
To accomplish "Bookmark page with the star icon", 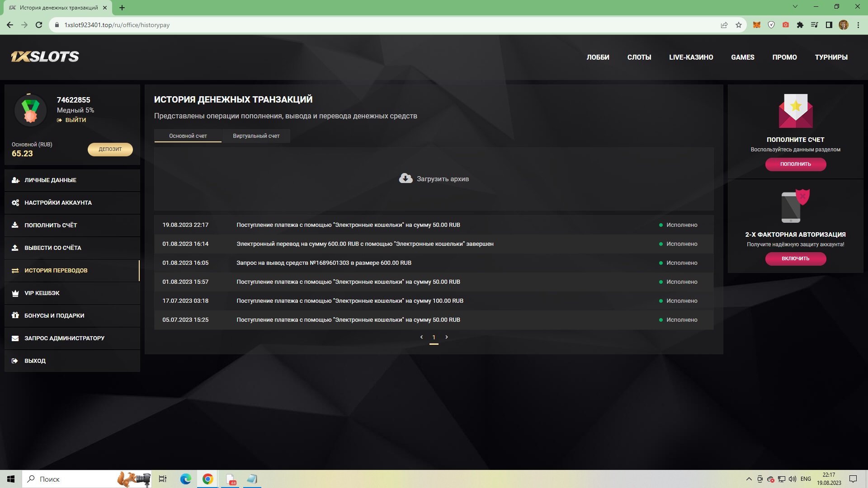I will click(x=739, y=25).
